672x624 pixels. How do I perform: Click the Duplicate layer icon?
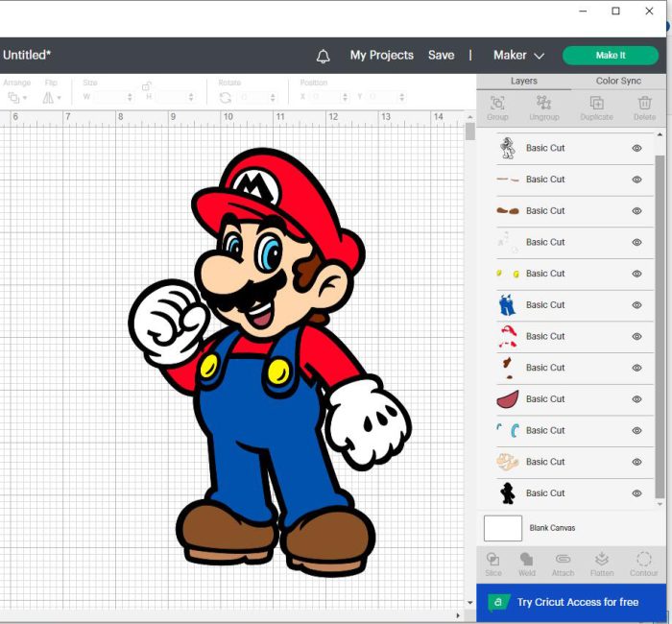tap(596, 103)
